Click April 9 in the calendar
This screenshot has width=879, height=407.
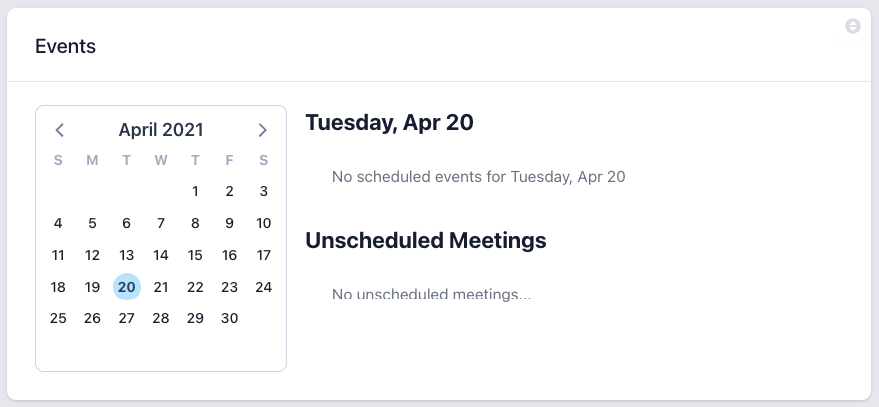[x=229, y=224]
